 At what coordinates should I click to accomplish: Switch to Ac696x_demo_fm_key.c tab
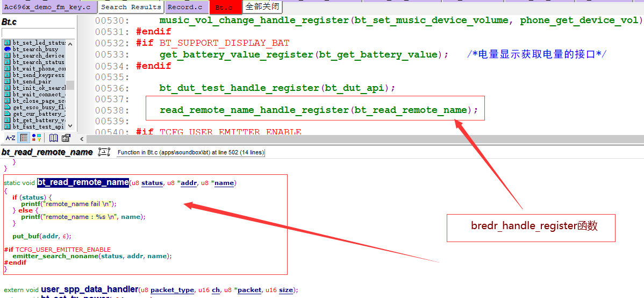tap(50, 7)
